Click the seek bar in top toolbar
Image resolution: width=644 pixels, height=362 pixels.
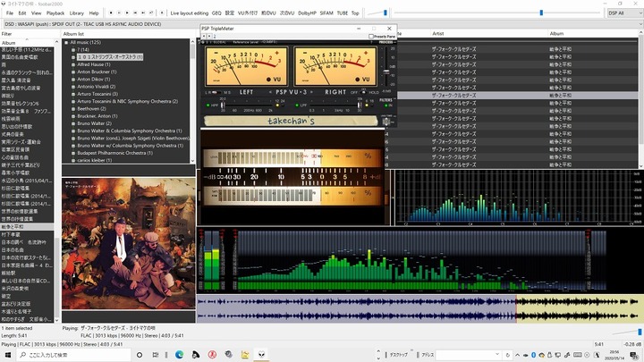pyautogui.click(x=497, y=13)
